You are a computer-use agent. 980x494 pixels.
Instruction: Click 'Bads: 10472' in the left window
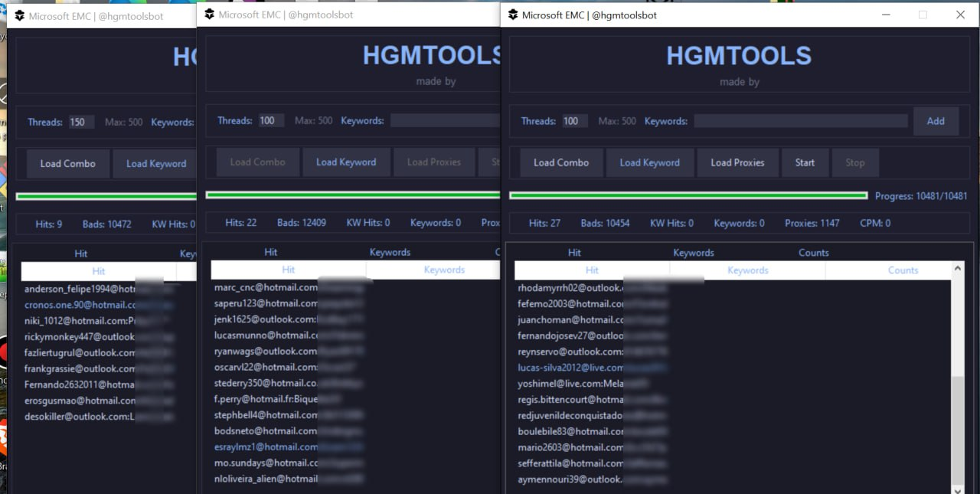[107, 224]
